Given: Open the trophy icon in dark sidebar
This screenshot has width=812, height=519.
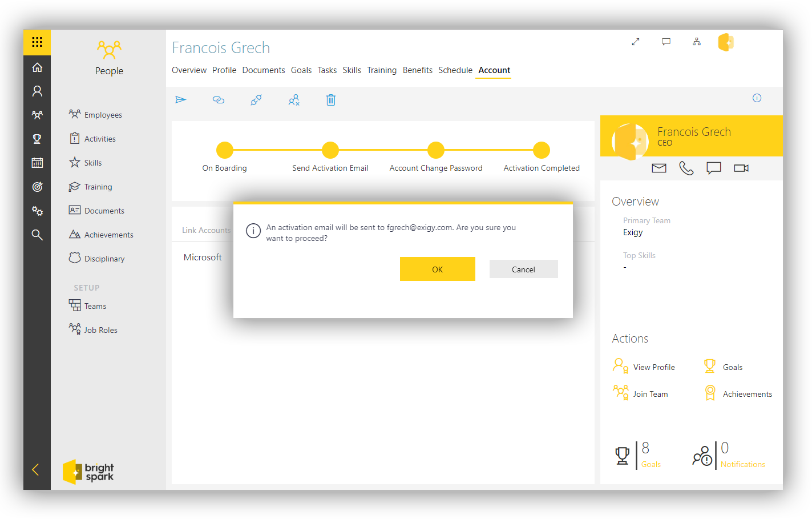Looking at the screenshot, I should (37, 139).
